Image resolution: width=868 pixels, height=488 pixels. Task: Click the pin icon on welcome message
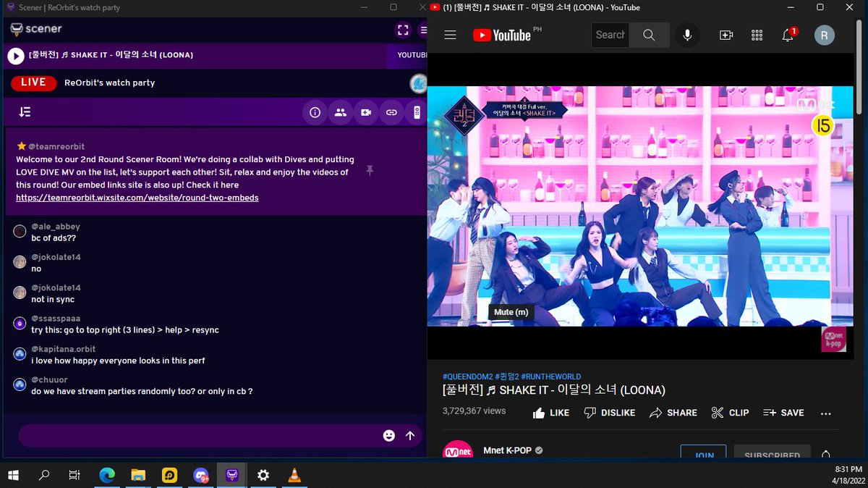point(370,171)
